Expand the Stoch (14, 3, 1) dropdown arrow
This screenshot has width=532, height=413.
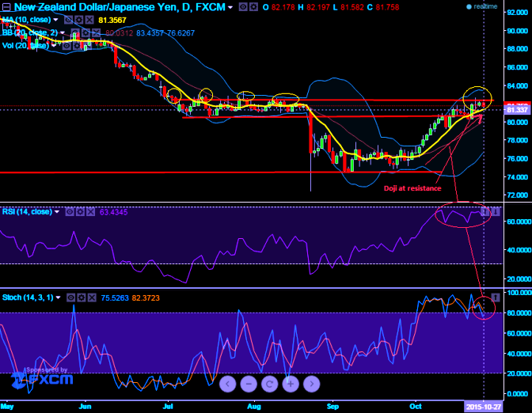pyautogui.click(x=58, y=297)
